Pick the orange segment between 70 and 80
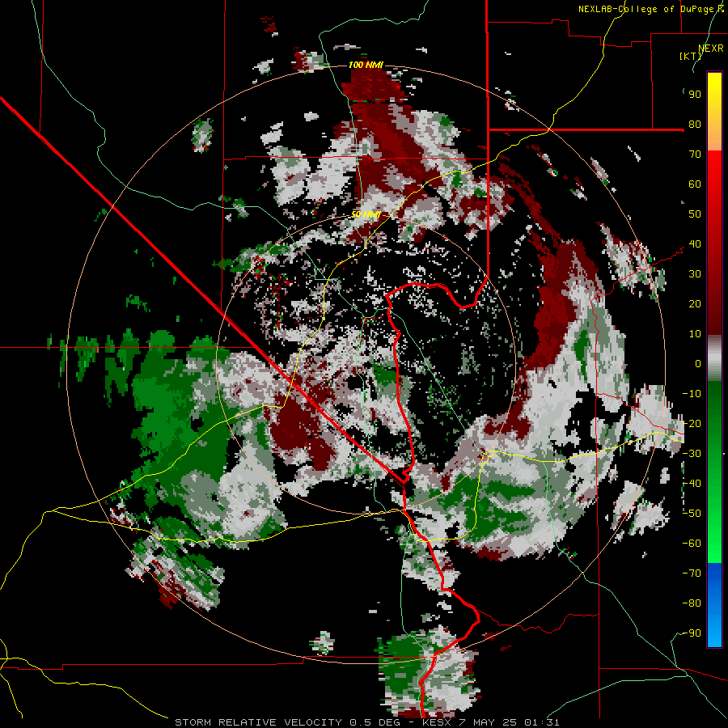This screenshot has height=728, width=728. (x=714, y=137)
